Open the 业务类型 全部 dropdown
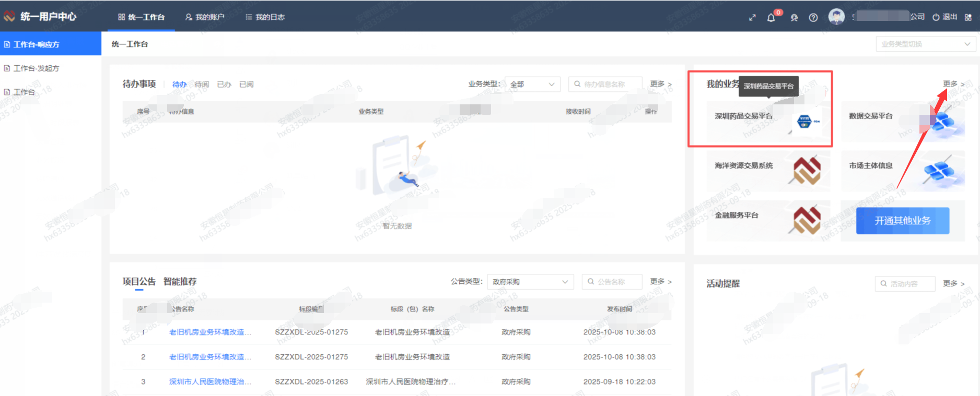 click(532, 85)
